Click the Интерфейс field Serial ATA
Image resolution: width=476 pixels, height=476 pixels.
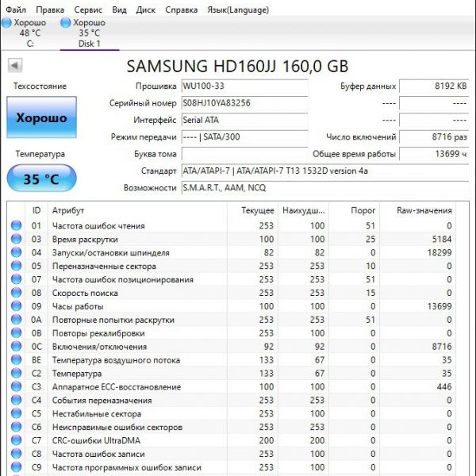click(244, 121)
